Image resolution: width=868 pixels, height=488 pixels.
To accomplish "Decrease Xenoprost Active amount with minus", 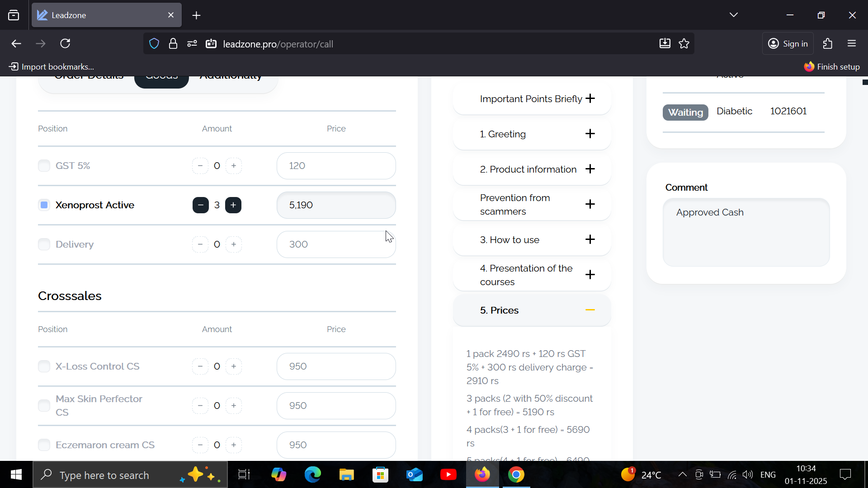I will pyautogui.click(x=200, y=205).
